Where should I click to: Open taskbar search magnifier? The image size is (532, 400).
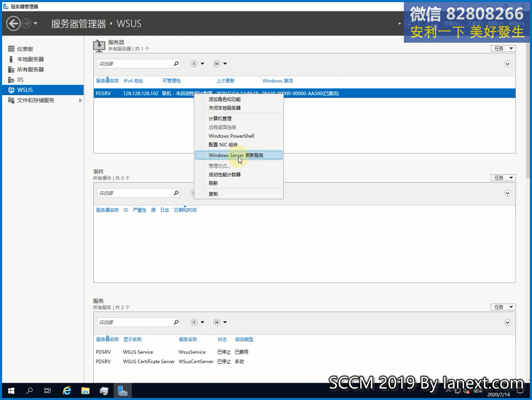(x=30, y=391)
